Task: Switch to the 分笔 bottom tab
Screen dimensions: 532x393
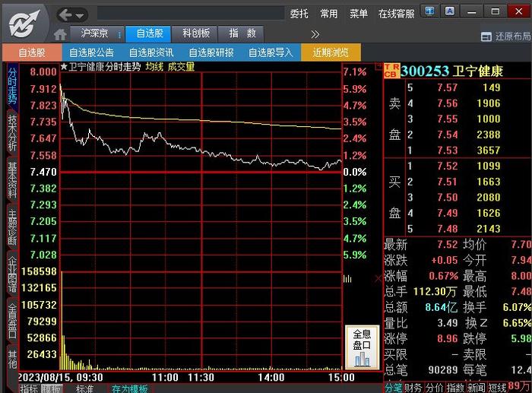Action: [x=393, y=388]
